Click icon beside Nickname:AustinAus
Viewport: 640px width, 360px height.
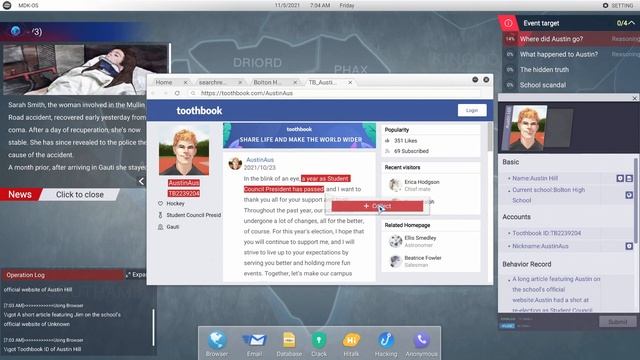tap(629, 246)
